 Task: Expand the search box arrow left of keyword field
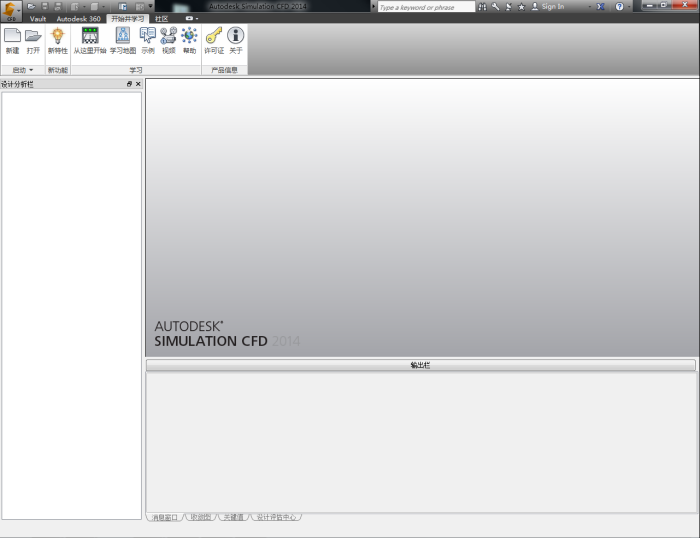pos(374,7)
